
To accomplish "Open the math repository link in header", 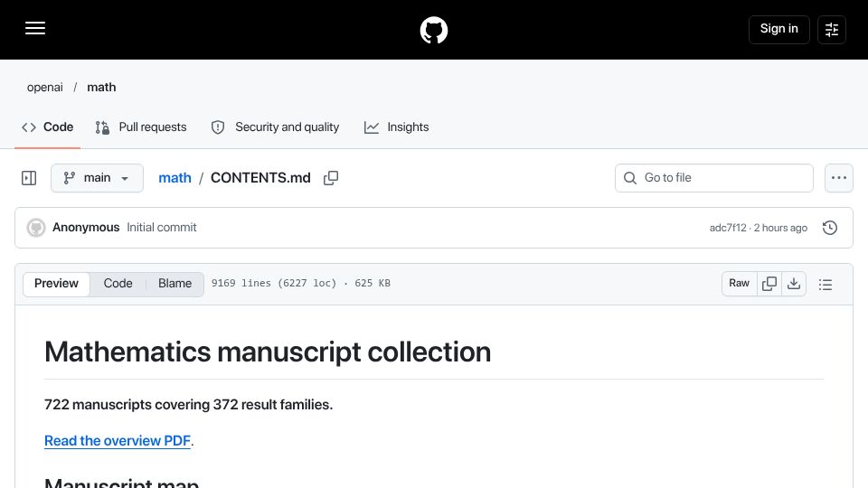I will (x=101, y=88).
